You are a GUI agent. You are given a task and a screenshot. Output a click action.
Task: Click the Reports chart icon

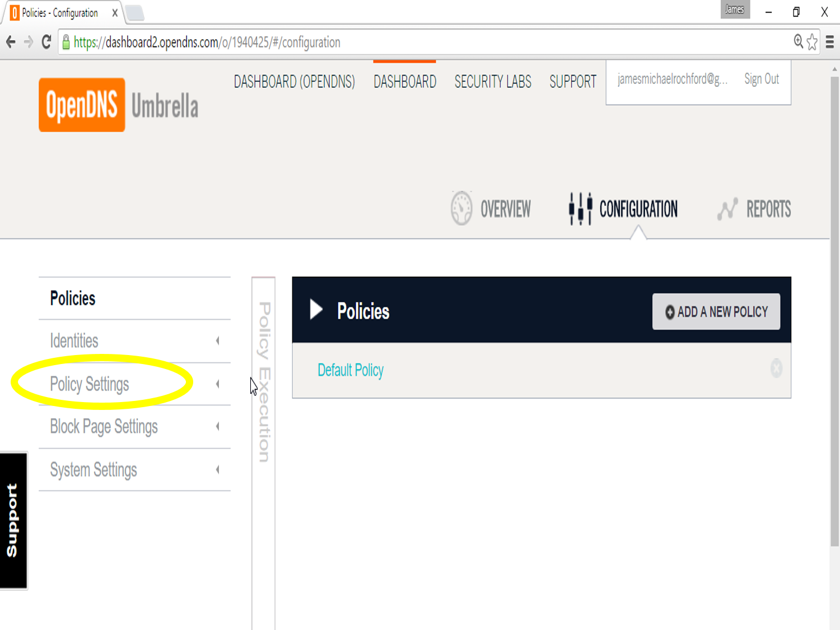(x=727, y=209)
